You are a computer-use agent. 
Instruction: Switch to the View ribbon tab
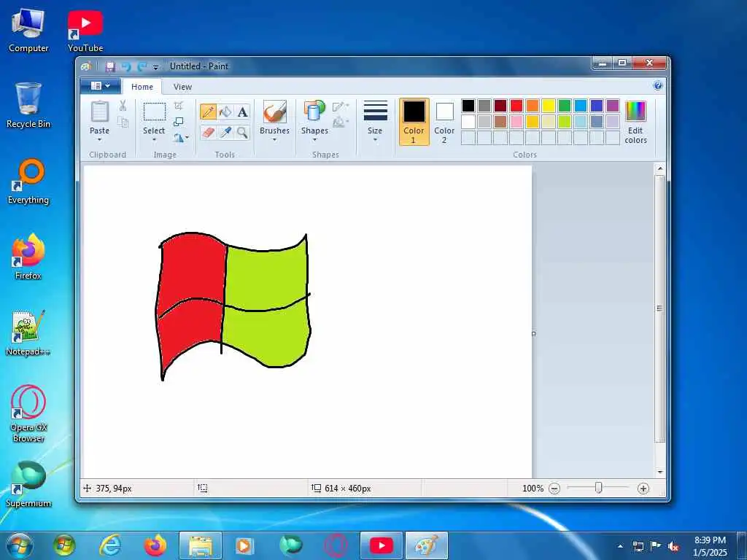tap(182, 87)
